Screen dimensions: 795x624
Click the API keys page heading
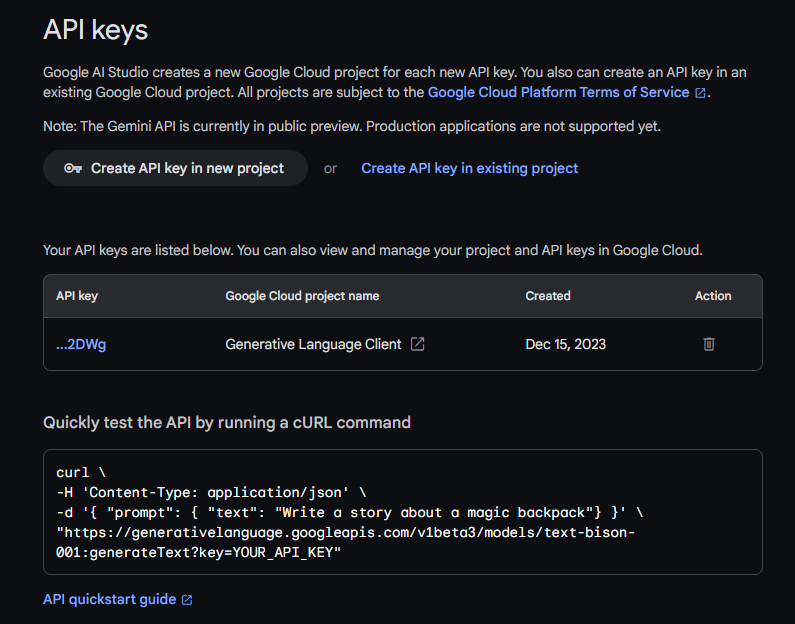tap(96, 29)
